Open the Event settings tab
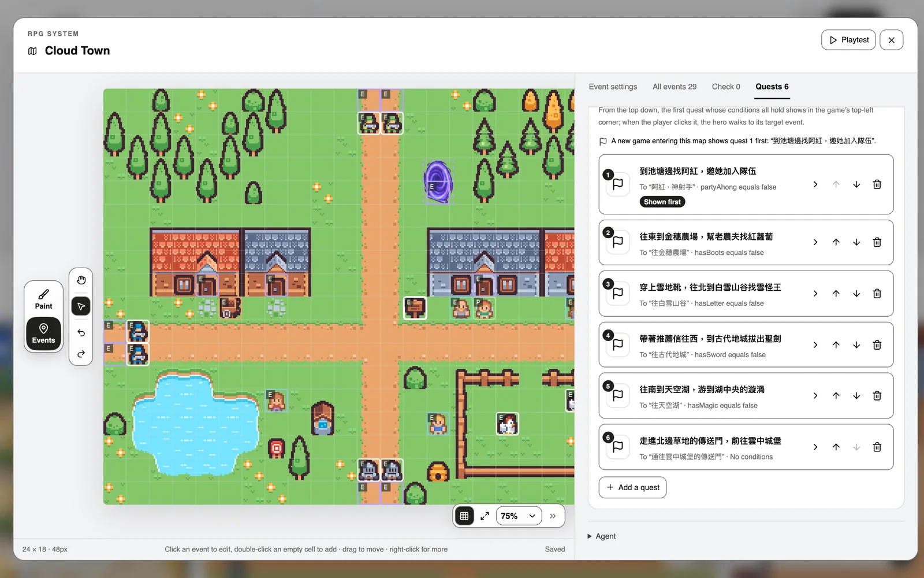This screenshot has height=578, width=924. pyautogui.click(x=613, y=87)
